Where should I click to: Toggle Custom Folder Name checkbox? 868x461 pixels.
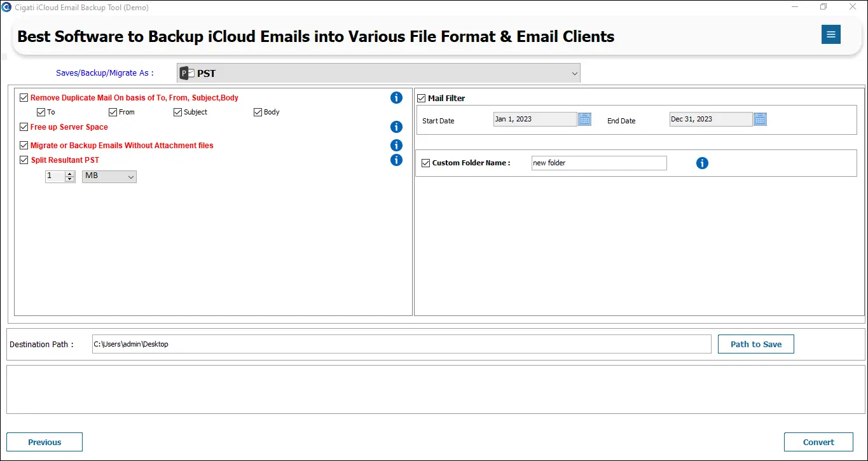click(x=426, y=163)
